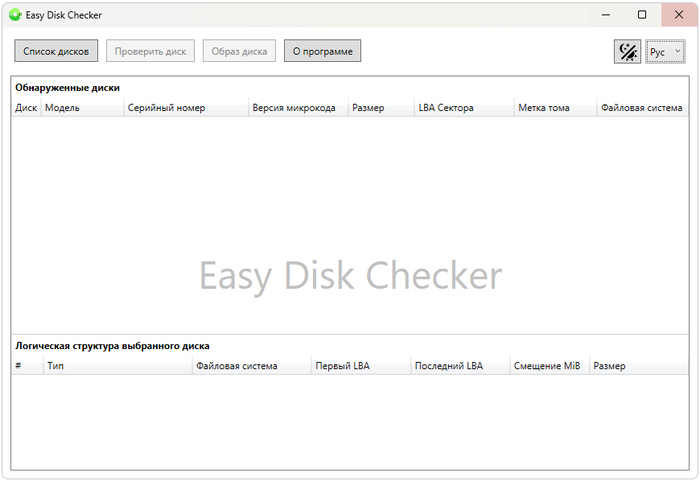Click the Метка тома column header
Screen dimensions: 700x481
point(556,108)
